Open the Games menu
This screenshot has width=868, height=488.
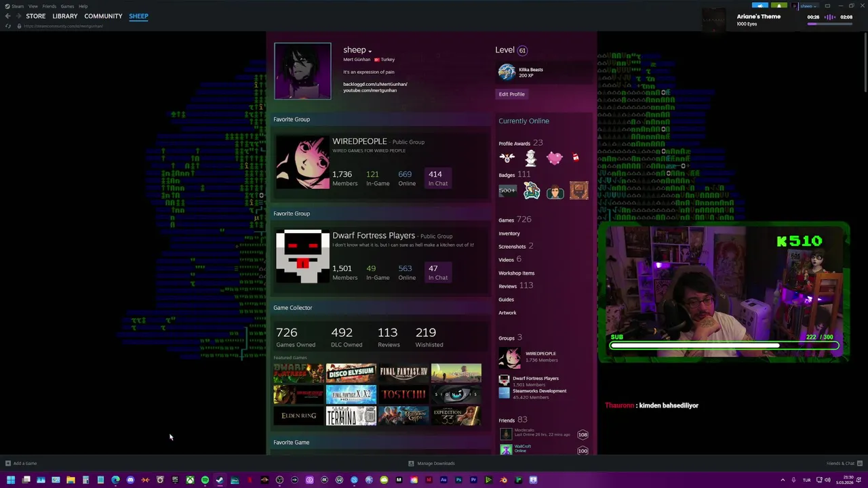[67, 6]
